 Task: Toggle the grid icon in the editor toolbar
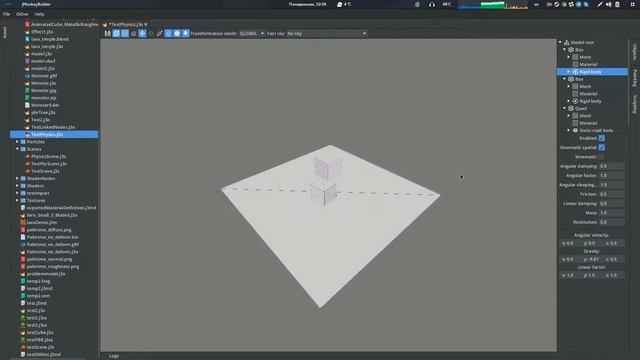(116, 33)
